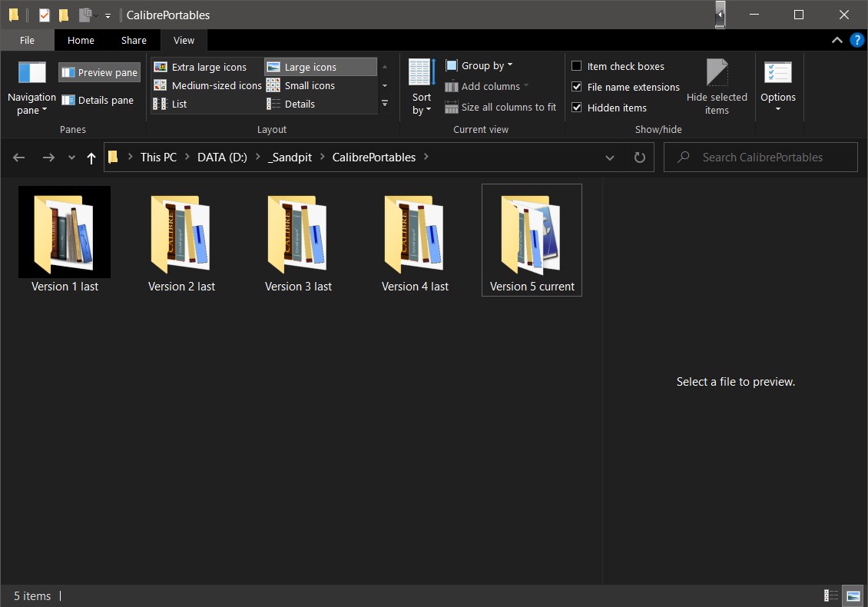Go back with the left arrow
This screenshot has height=607, width=868.
point(19,158)
